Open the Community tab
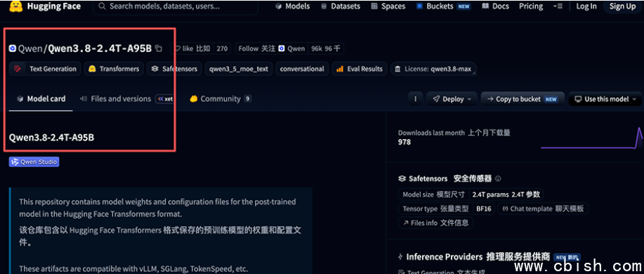Viewport: 644px width, 274px height. coord(220,99)
